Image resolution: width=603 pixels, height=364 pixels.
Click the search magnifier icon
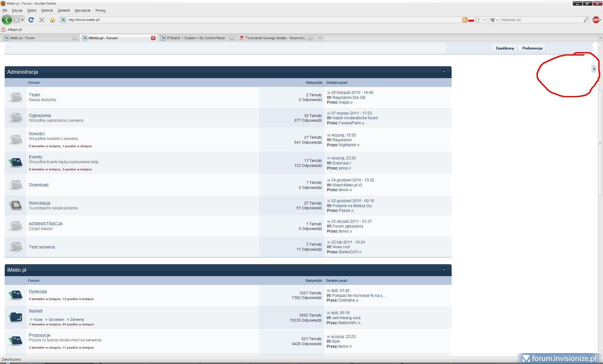coord(586,20)
